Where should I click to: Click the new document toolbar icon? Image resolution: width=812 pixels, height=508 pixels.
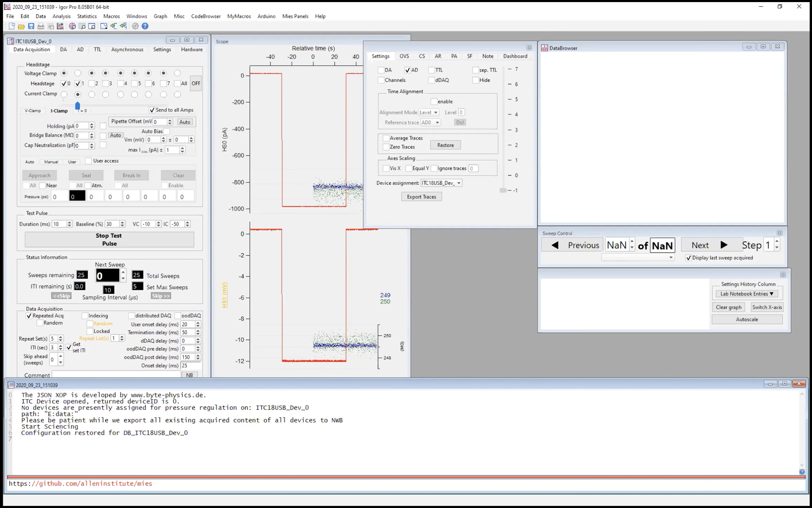point(12,26)
